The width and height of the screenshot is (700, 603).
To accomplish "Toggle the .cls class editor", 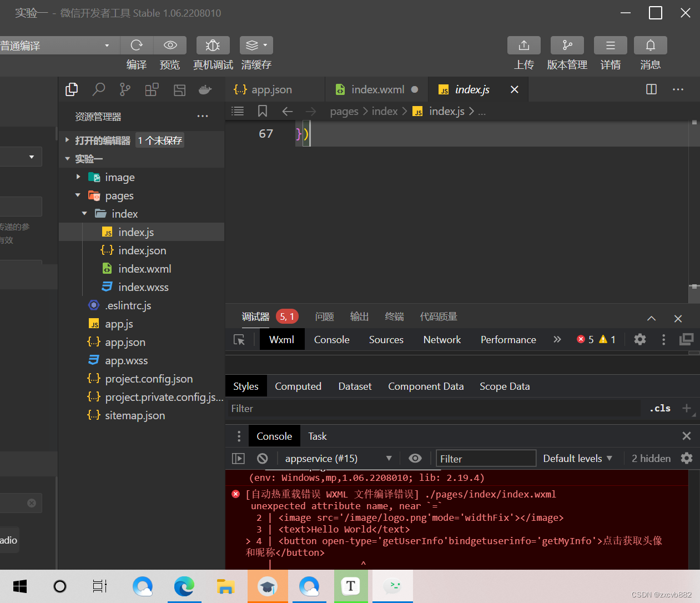I will pyautogui.click(x=660, y=408).
